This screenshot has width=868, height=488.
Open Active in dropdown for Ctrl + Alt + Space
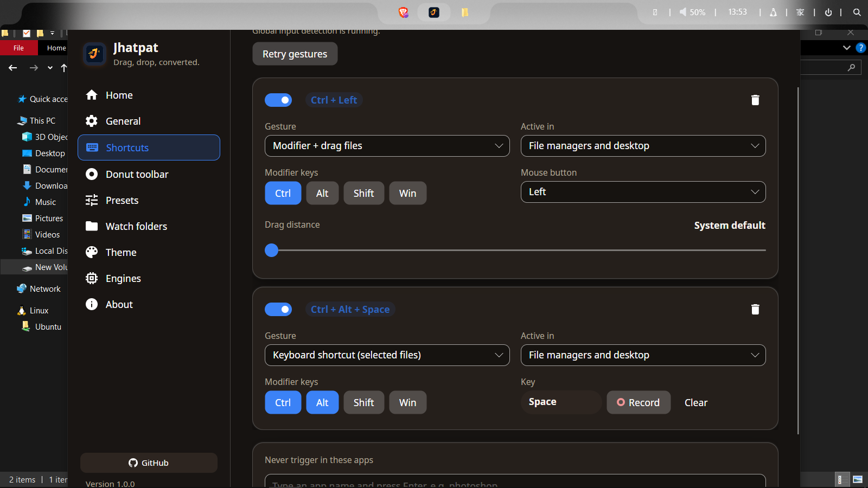click(x=643, y=355)
